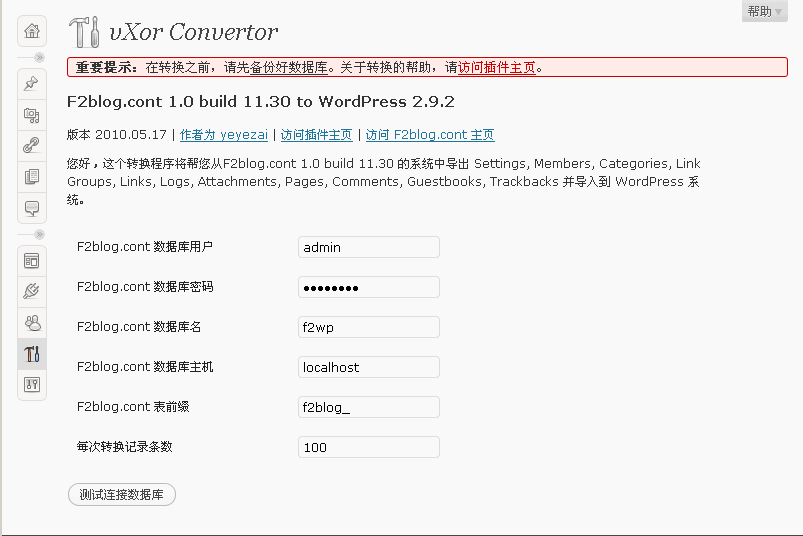This screenshot has width=803, height=536.
Task: Open the Settings icon in sidebar
Action: click(32, 384)
